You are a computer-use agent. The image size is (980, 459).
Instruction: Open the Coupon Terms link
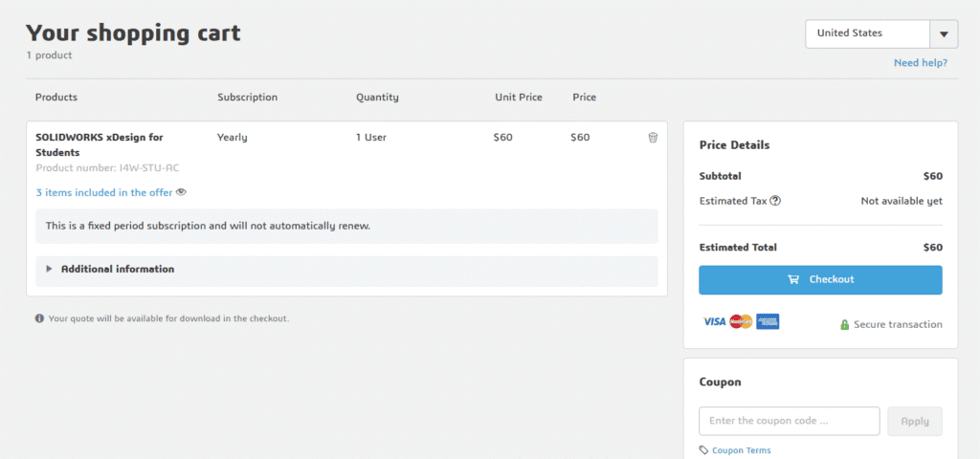[741, 450]
